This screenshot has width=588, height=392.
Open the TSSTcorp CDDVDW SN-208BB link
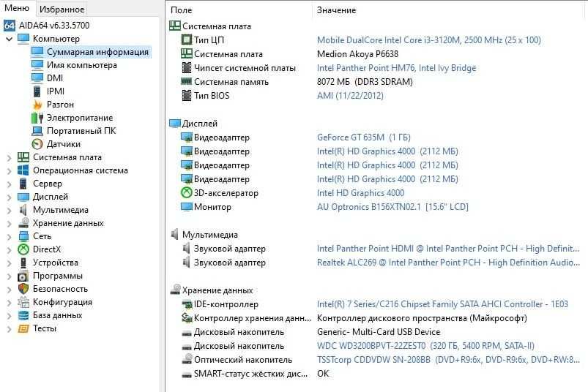(448, 359)
